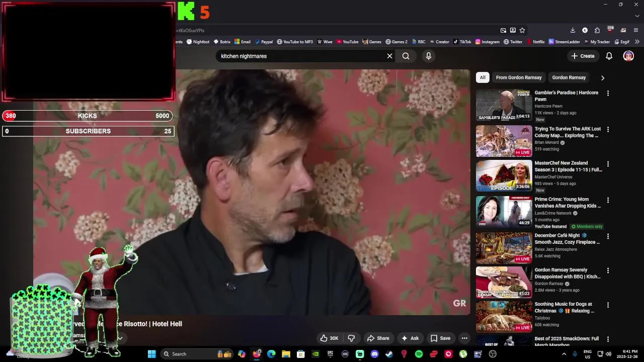Show more bookmarks with double chevron
Screen dimensions: 644x362
637,42
